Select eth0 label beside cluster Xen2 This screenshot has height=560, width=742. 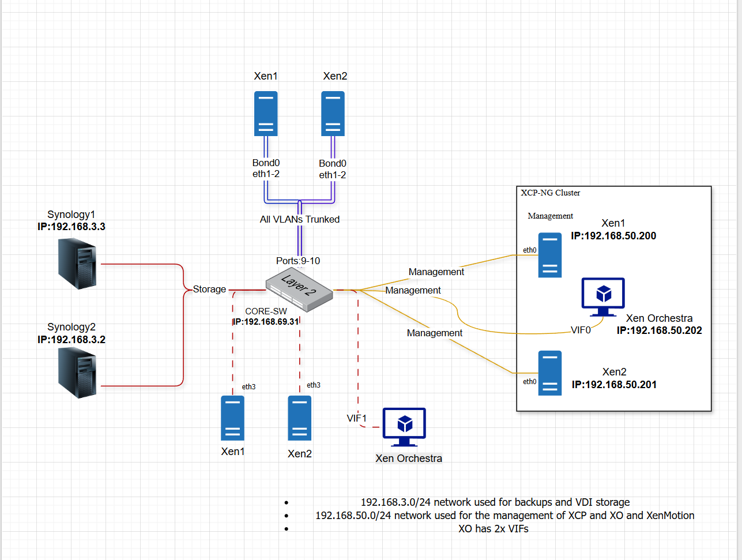(530, 381)
